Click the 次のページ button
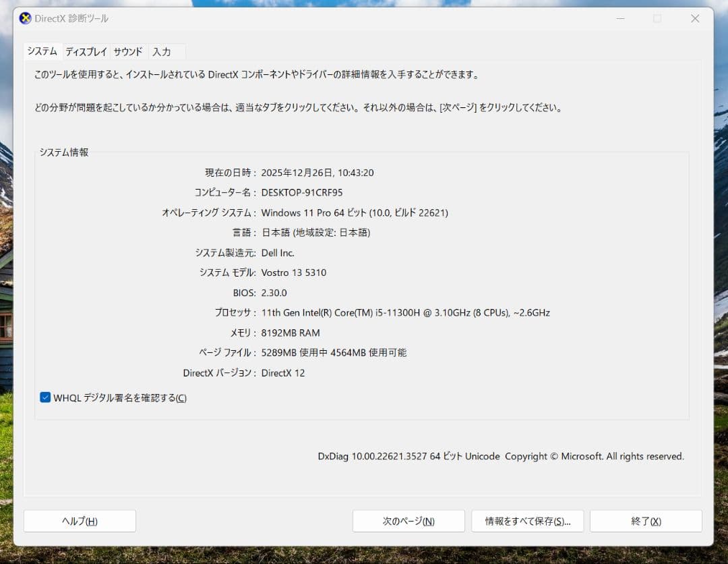The height and width of the screenshot is (564, 728). point(408,520)
